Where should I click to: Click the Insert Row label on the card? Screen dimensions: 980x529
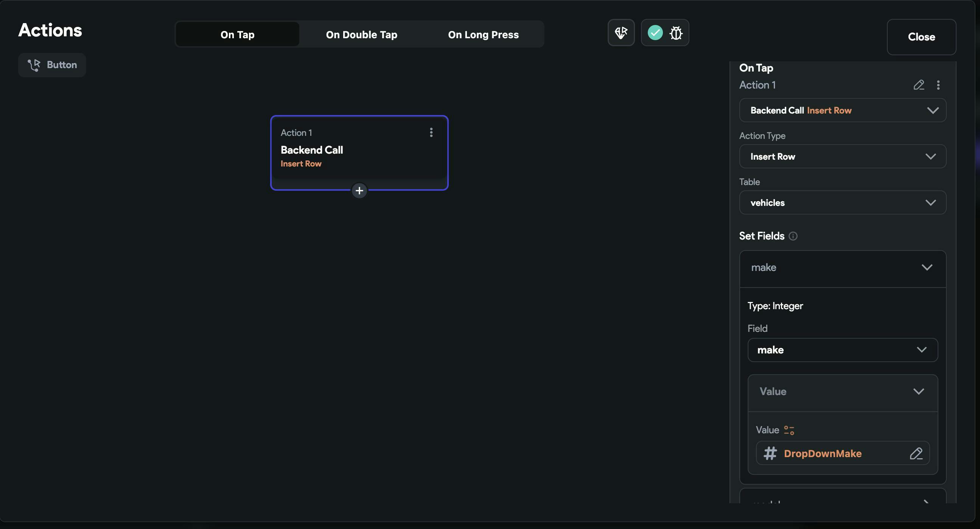tap(301, 163)
